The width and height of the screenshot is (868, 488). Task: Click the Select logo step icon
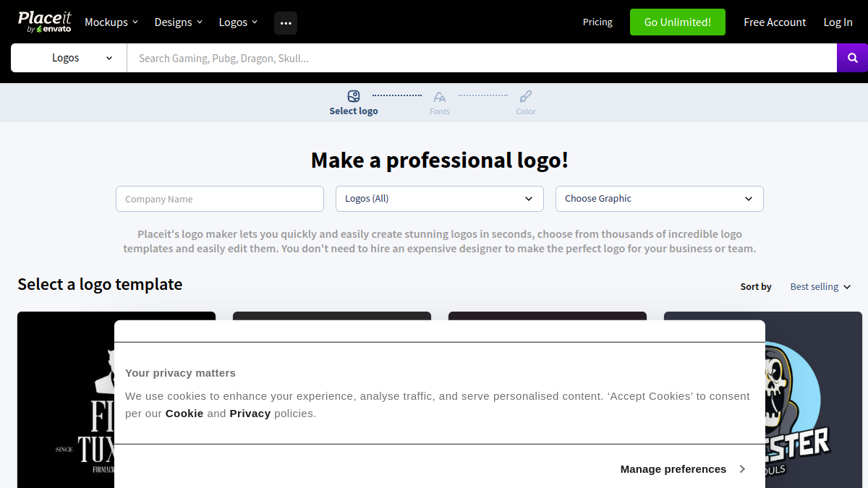pyautogui.click(x=354, y=96)
